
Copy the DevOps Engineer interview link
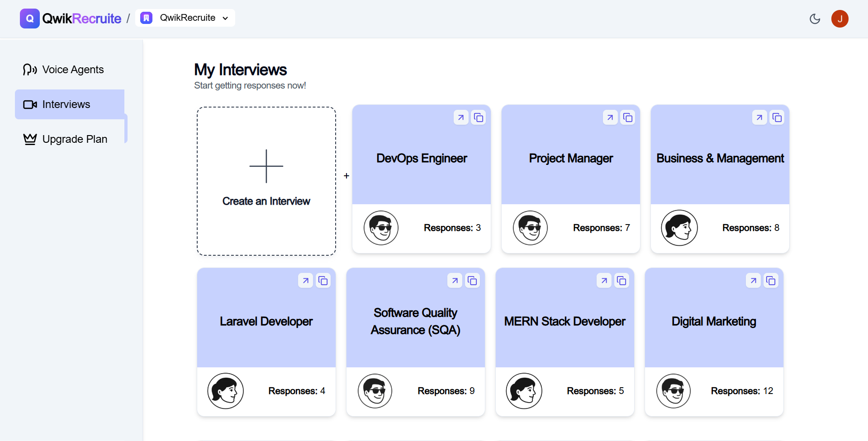(x=478, y=117)
